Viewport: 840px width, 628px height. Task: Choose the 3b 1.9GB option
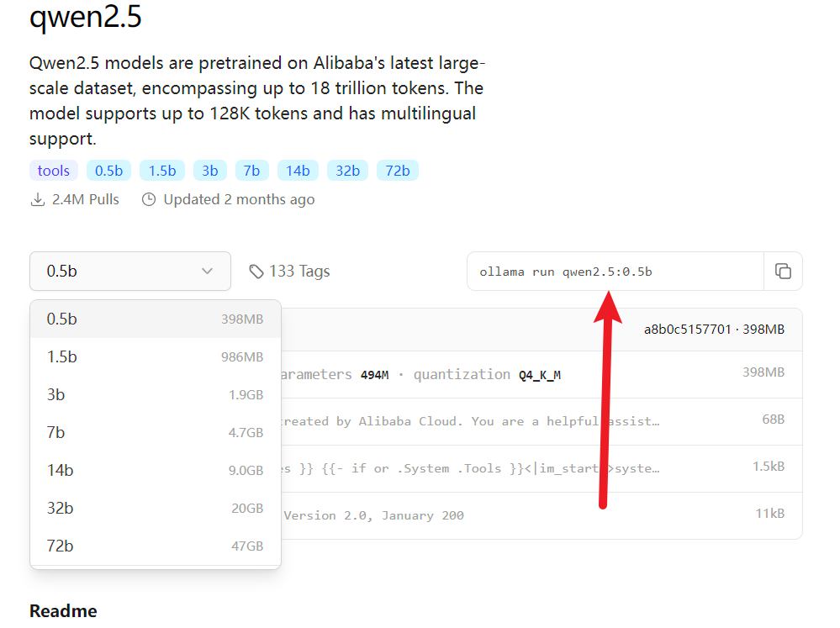(x=156, y=394)
